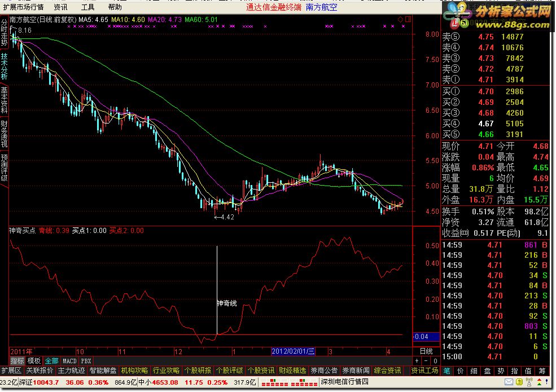Image resolution: width=556 pixels, height=392 pixels.
Task: Switch to 分时走势 side tab
Action: point(4,33)
